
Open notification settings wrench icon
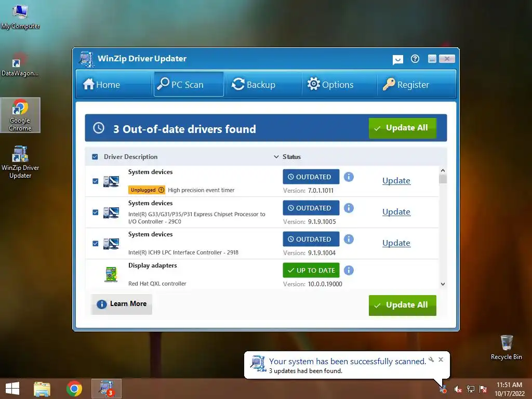point(431,360)
